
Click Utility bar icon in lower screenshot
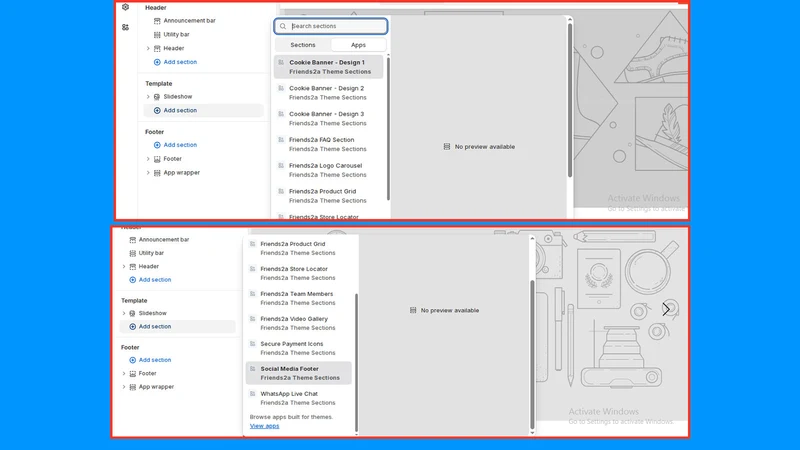click(133, 253)
